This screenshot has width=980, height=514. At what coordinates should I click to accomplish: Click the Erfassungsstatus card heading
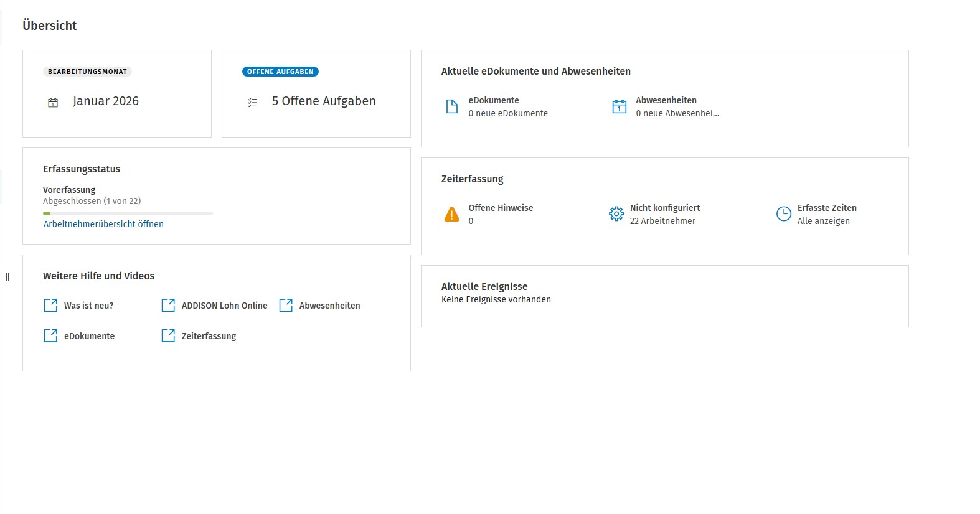[82, 169]
